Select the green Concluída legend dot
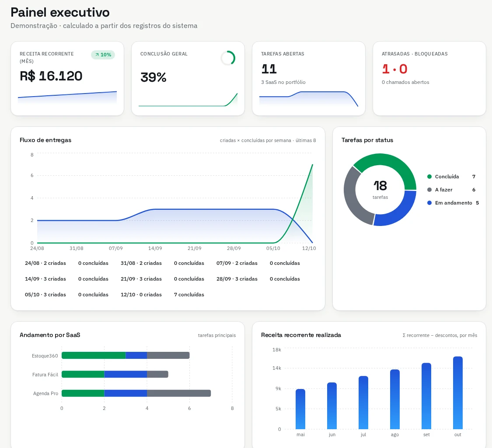The width and height of the screenshot is (492, 448). coord(429,177)
